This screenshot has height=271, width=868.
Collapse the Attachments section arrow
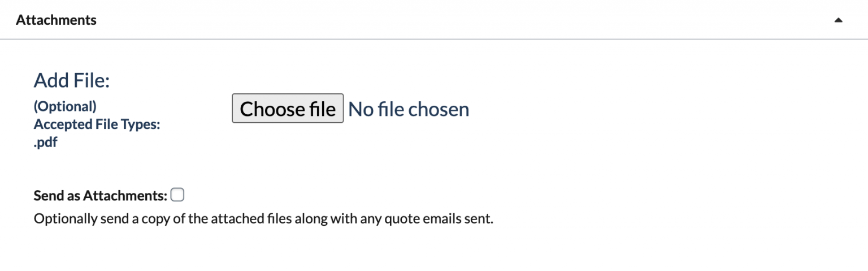[839, 20]
